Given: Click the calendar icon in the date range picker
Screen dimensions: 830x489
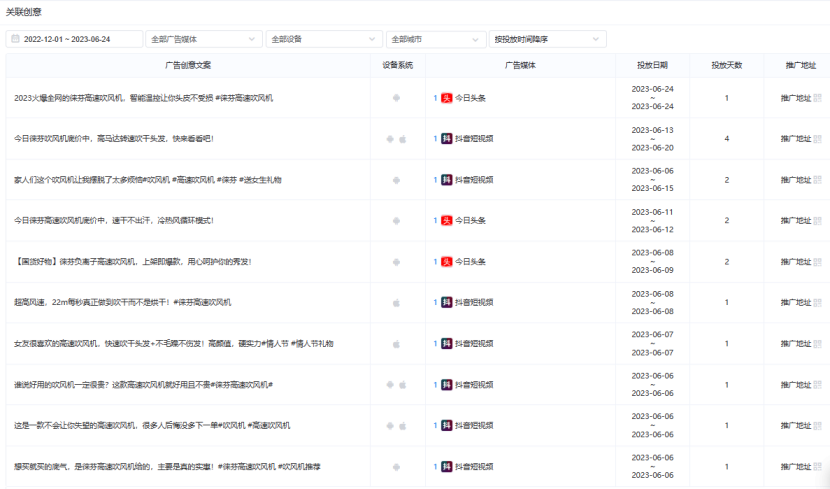Looking at the screenshot, I should [15, 39].
